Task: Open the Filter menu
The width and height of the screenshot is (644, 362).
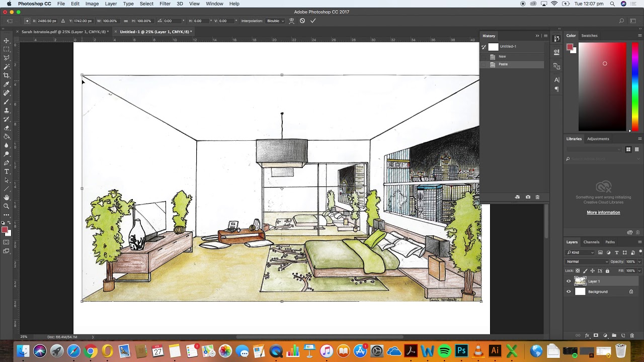Action: coord(165,4)
